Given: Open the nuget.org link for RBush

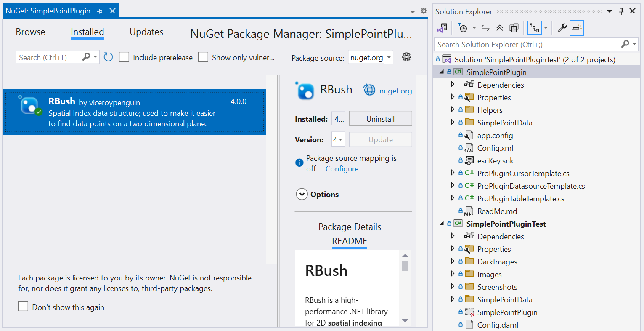Looking at the screenshot, I should tap(396, 91).
